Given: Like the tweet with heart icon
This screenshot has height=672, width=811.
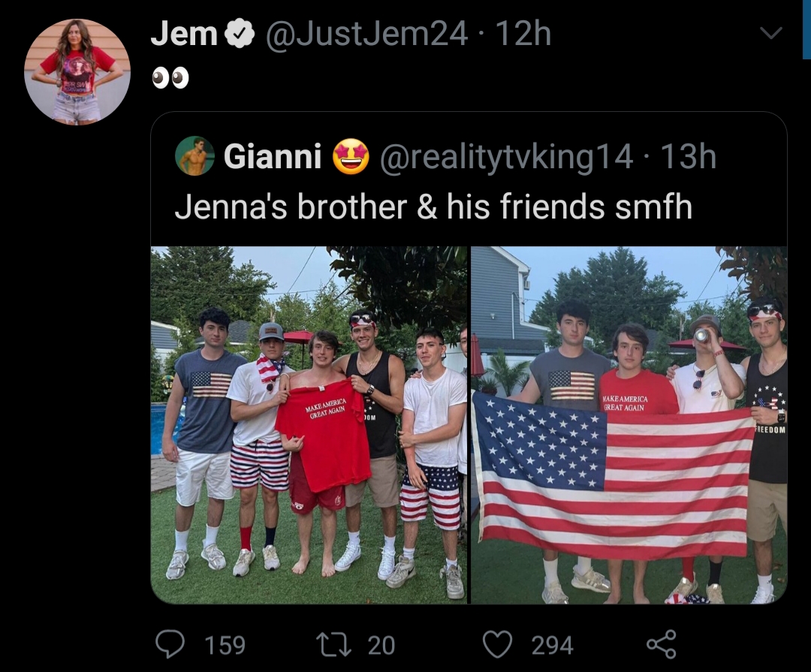Looking at the screenshot, I should pos(497,644).
